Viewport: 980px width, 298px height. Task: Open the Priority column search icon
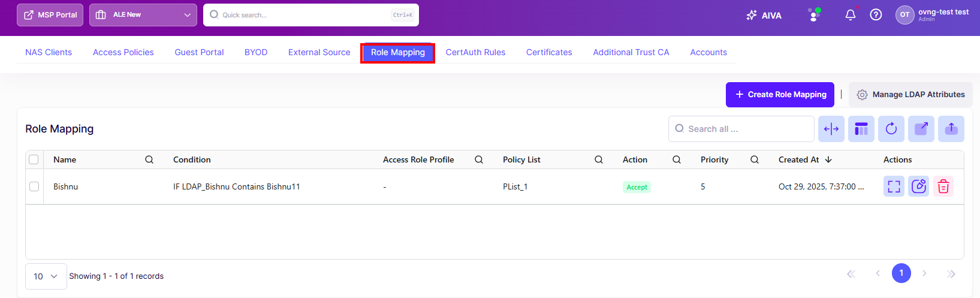click(x=755, y=159)
